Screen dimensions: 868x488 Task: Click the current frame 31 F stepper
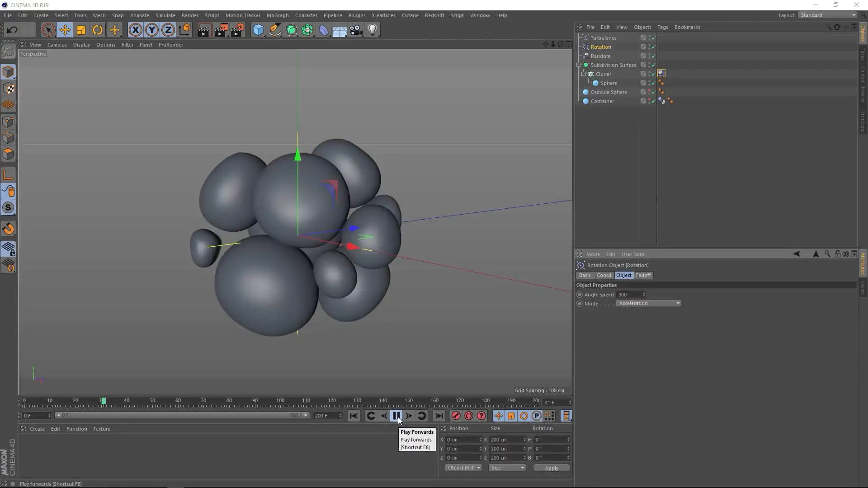pyautogui.click(x=570, y=403)
